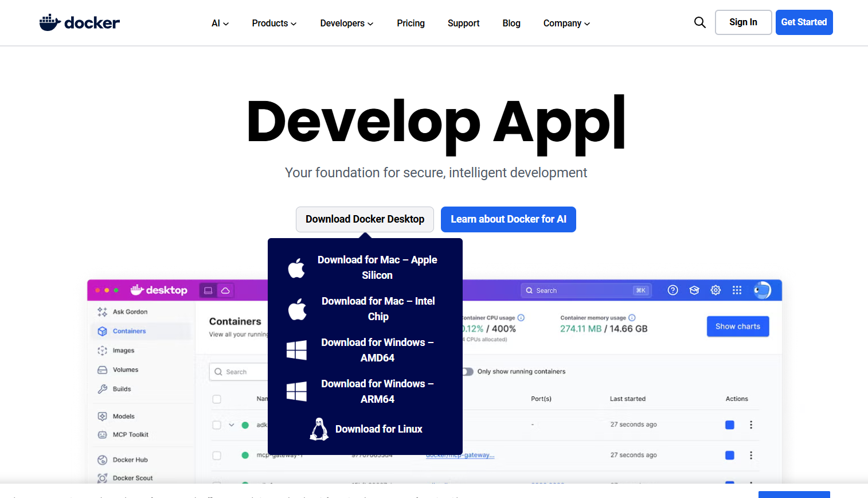Click the three-dot menu in mcp-gateway row
Screen dimensions: 868x498
[751, 455]
